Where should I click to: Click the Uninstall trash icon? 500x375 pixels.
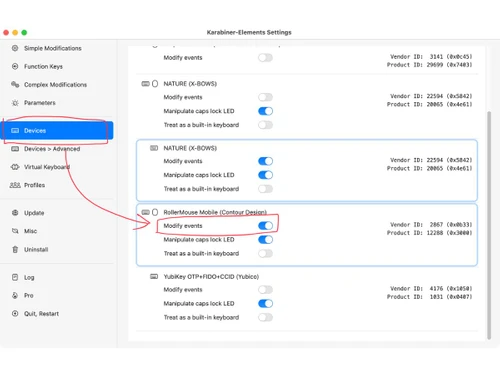coord(15,249)
